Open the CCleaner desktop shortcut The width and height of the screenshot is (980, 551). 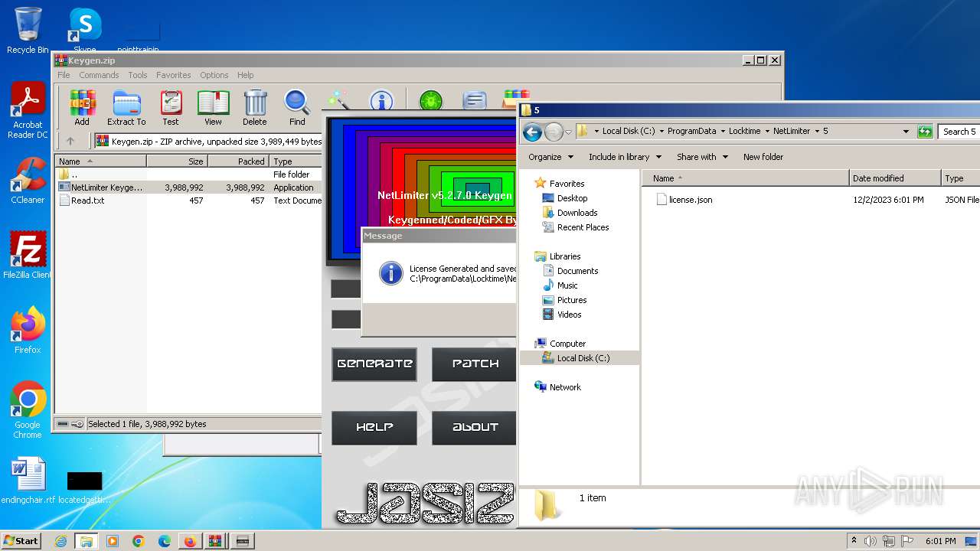28,181
